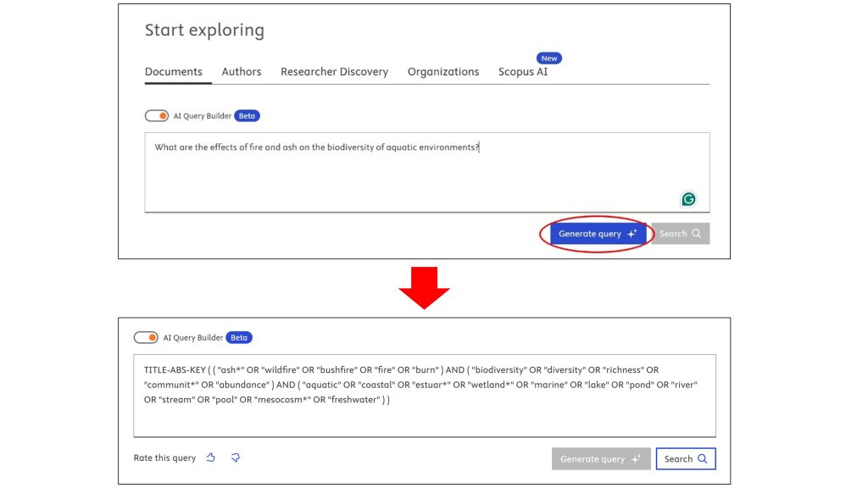
Task: Click inside the TITLE-ABS-KEY generated query box
Action: click(x=424, y=415)
